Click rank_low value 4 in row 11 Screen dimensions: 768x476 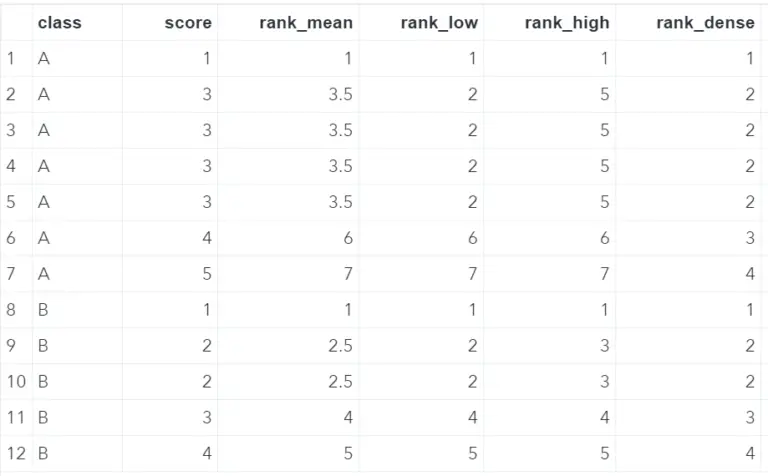[x=472, y=417]
